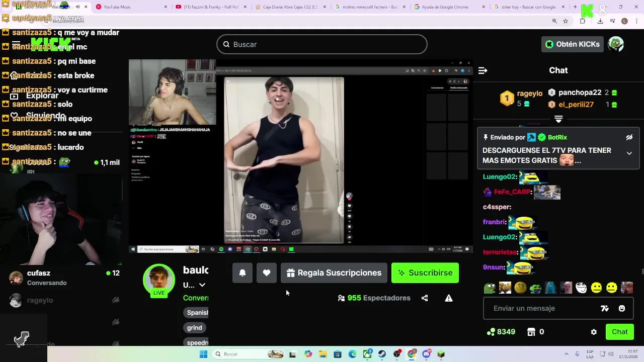The width and height of the screenshot is (644, 362).
Task: Click the Windows taskbar search box
Action: (249, 354)
